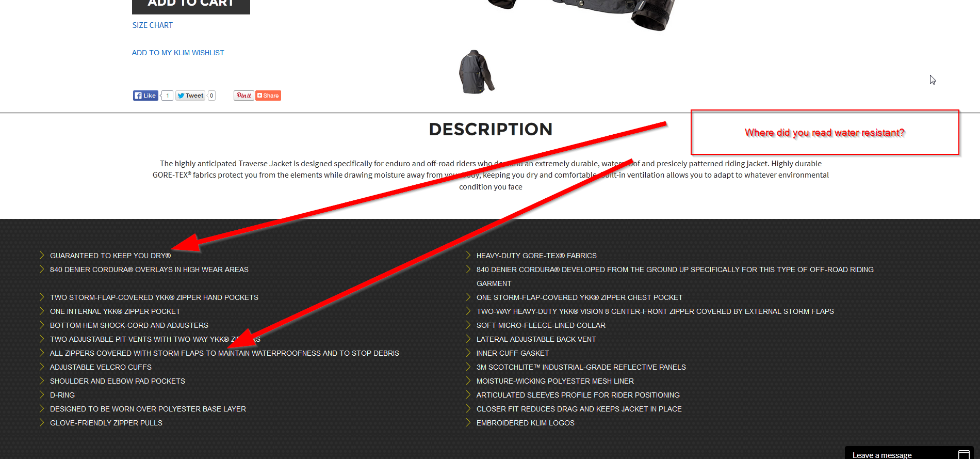980x459 pixels.
Task: Click the Facebook like count bubble
Action: click(x=167, y=96)
